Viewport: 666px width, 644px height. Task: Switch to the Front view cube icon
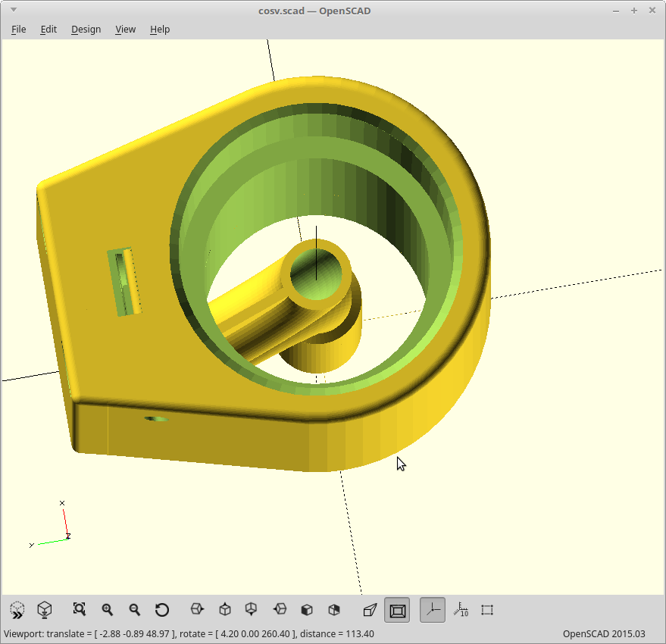point(307,609)
